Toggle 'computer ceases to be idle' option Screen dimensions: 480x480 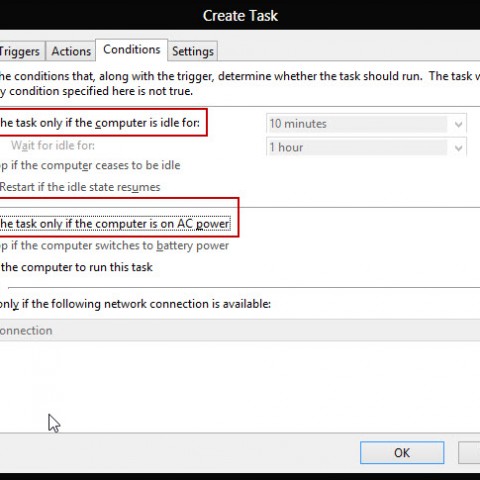click(90, 165)
